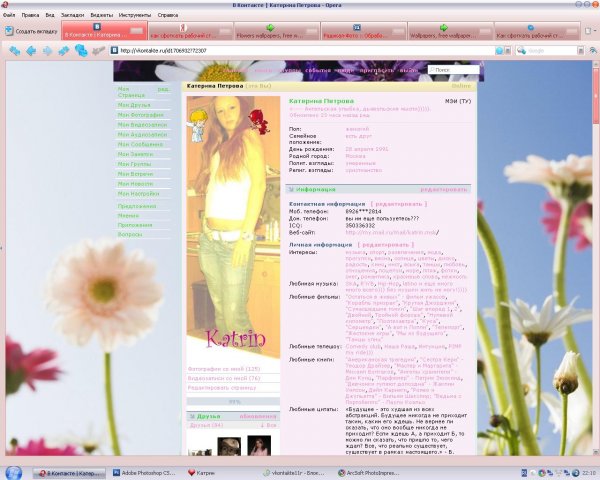Click the page icon before the URL
Screen dimensions: 600x480
point(114,50)
